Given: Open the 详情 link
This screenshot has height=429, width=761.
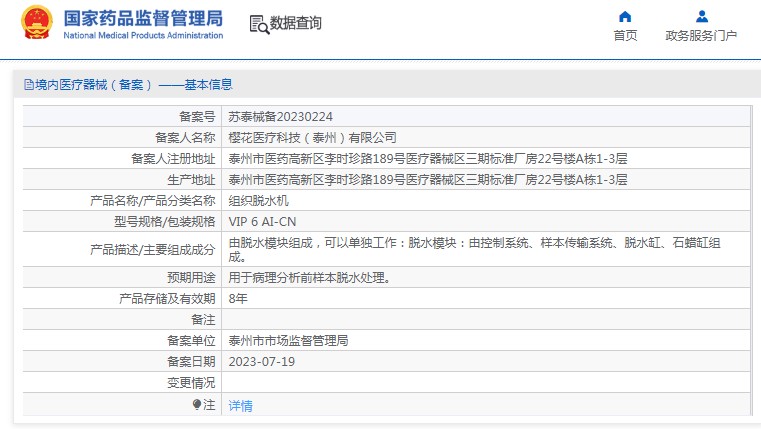Looking at the screenshot, I should click(240, 406).
